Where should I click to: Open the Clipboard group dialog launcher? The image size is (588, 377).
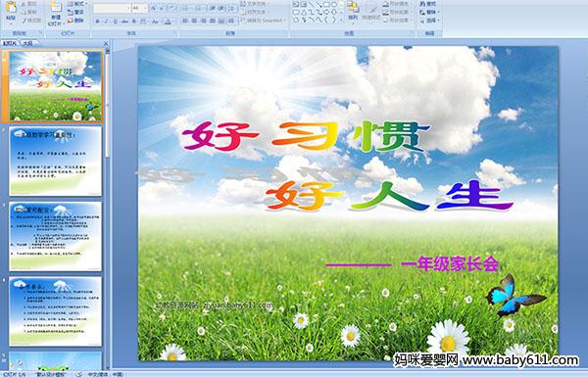click(40, 33)
